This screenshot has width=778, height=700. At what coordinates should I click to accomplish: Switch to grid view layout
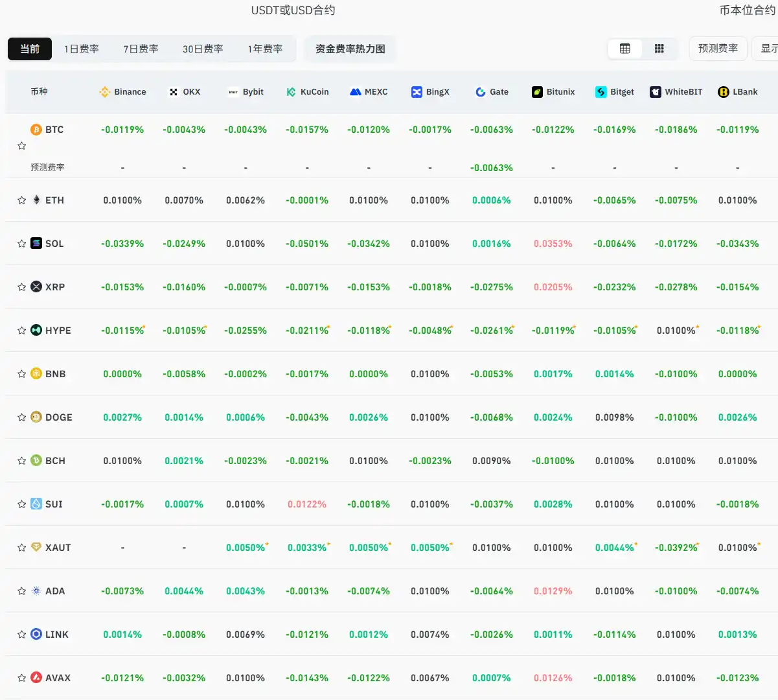(x=659, y=49)
